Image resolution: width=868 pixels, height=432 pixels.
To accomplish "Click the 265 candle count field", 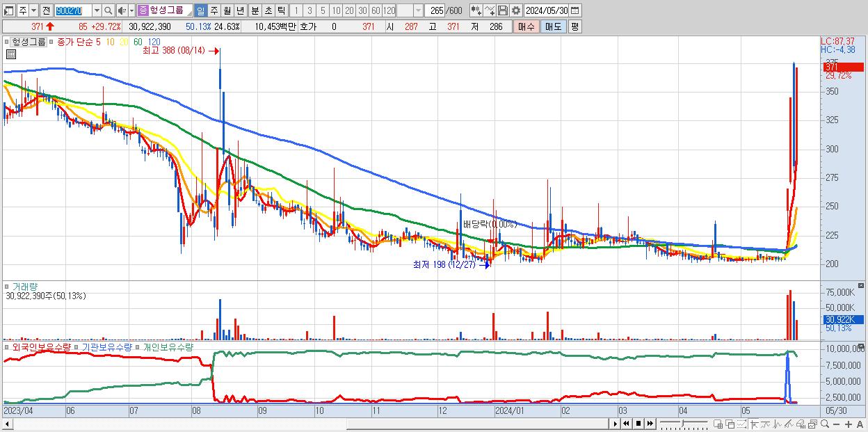I will pyautogui.click(x=435, y=10).
